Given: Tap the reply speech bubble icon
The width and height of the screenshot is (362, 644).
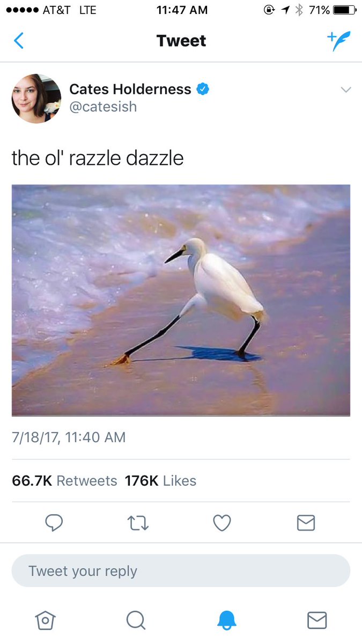Looking at the screenshot, I should (x=54, y=523).
